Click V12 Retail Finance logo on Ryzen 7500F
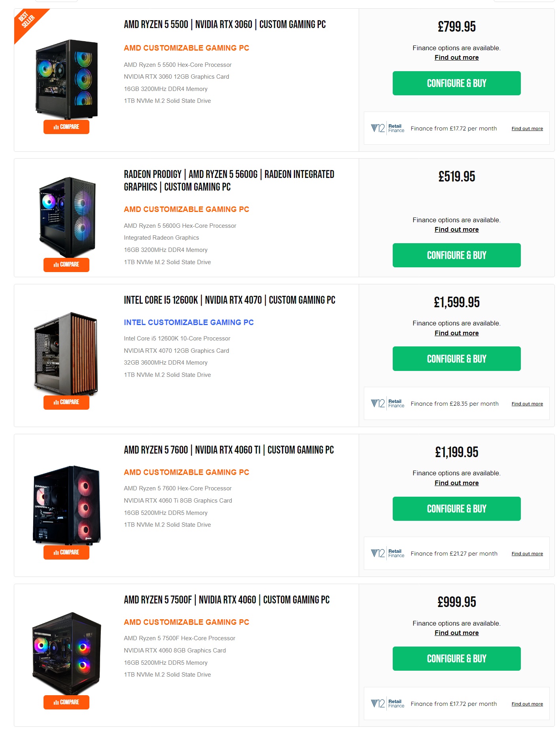The image size is (560, 730). click(388, 704)
